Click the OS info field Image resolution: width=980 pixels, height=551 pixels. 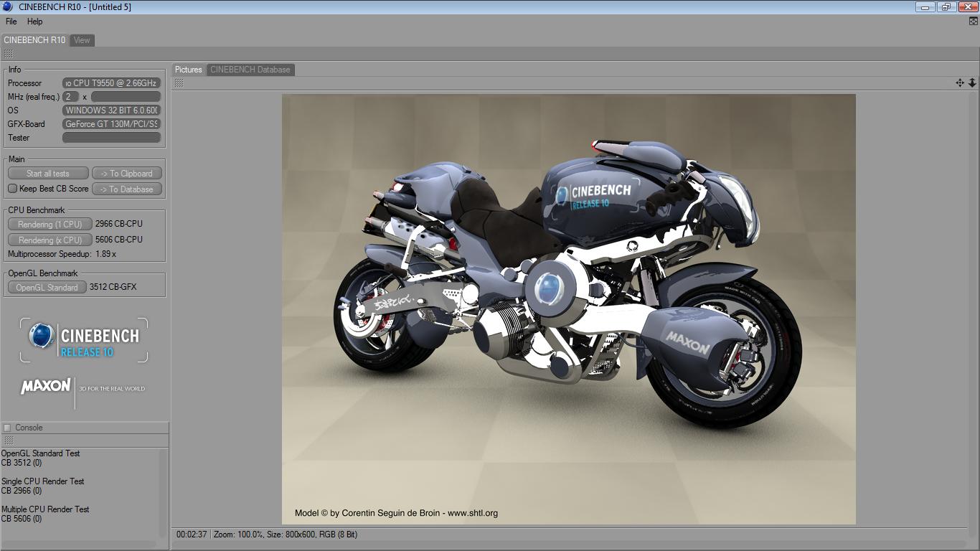point(111,110)
